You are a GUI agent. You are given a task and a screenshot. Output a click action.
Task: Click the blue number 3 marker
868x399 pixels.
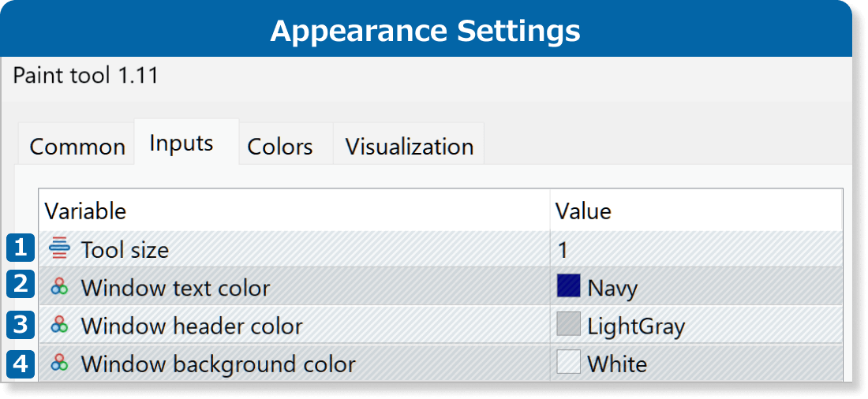pyautogui.click(x=21, y=325)
